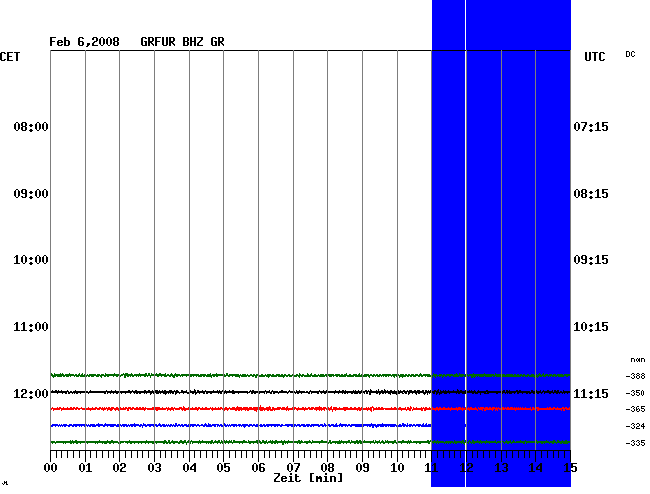Select the DC label at top right
This screenshot has height=494, width=650.
point(630,54)
